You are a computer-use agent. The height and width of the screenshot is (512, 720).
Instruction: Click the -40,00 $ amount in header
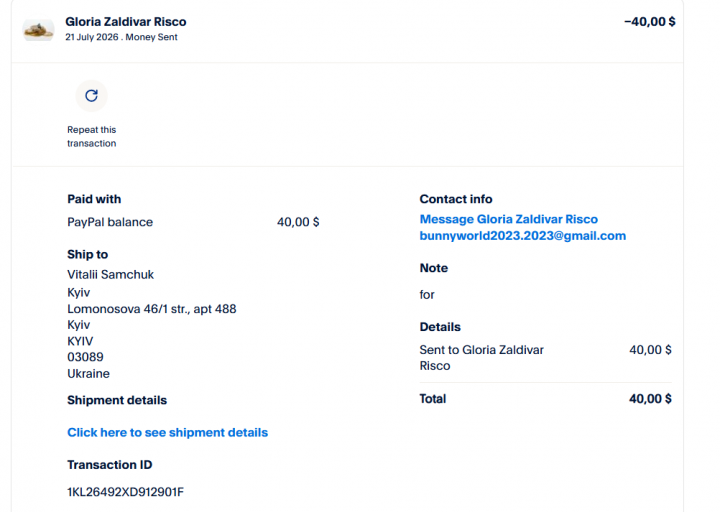[650, 22]
